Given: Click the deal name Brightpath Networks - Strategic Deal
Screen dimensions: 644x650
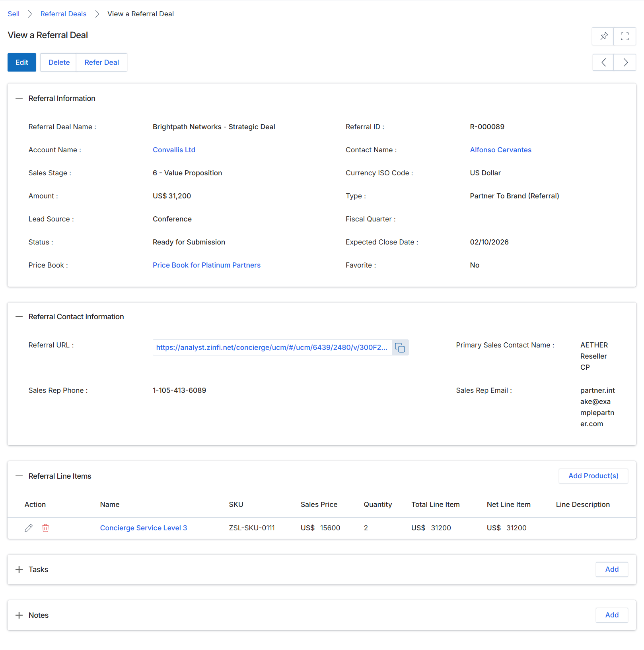Looking at the screenshot, I should pyautogui.click(x=214, y=127).
